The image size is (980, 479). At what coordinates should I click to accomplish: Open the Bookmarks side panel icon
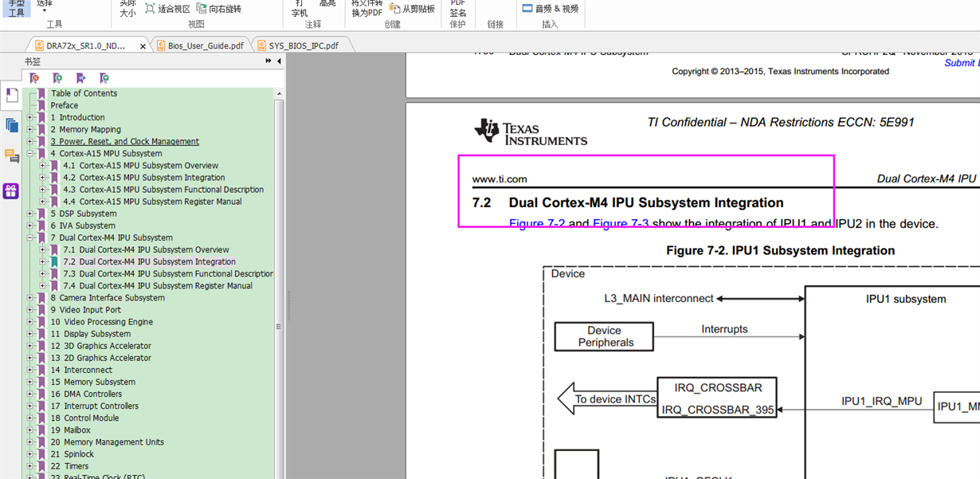tap(11, 96)
